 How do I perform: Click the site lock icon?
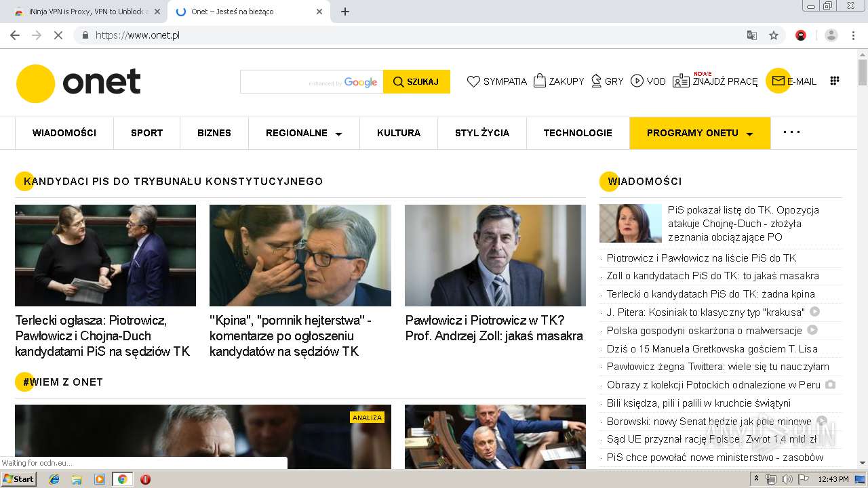click(x=85, y=35)
